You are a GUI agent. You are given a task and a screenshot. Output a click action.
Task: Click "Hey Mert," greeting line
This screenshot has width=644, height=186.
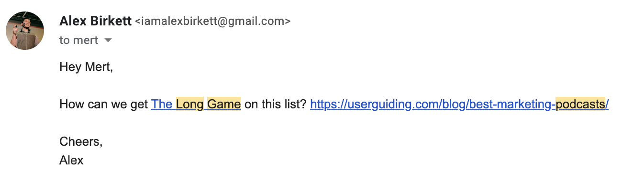[86, 67]
